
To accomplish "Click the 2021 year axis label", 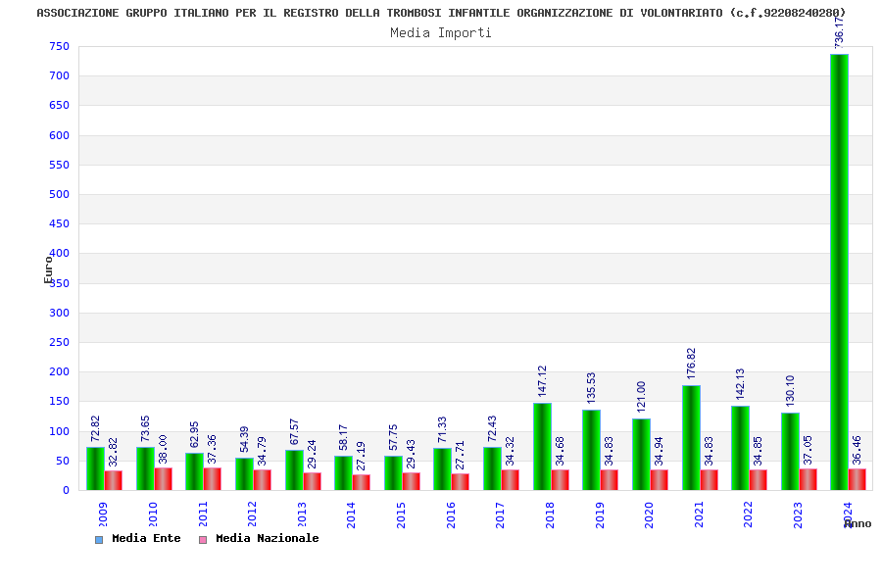I will (699, 514).
